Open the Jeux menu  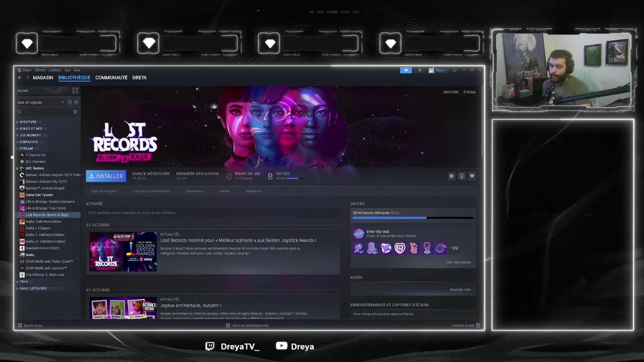pos(67,70)
